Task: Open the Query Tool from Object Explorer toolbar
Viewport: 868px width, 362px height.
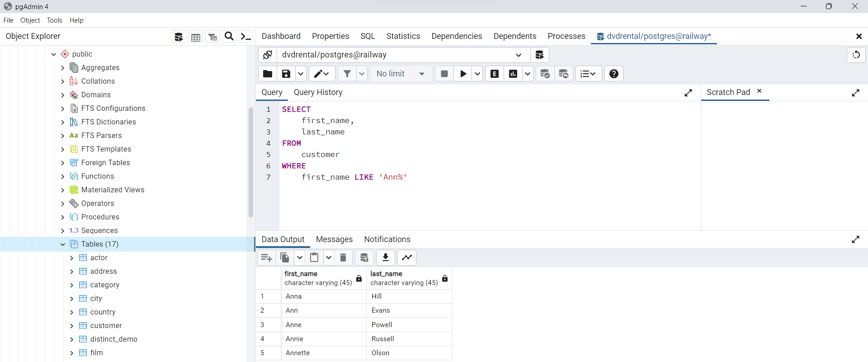Action: [179, 37]
